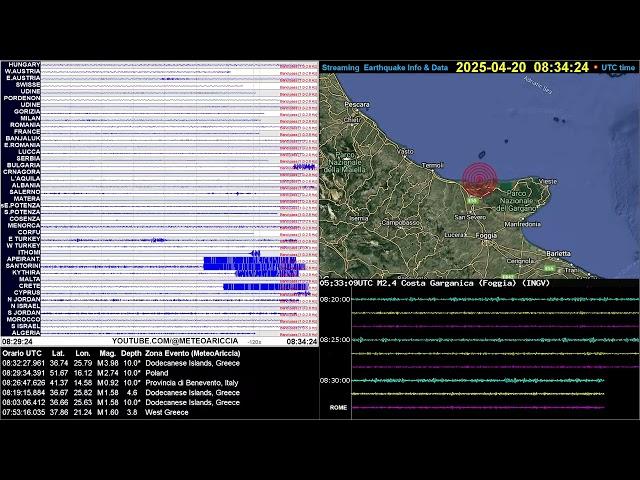640x480 pixels.
Task: Click the N JORDAN station label
Action: tap(24, 299)
